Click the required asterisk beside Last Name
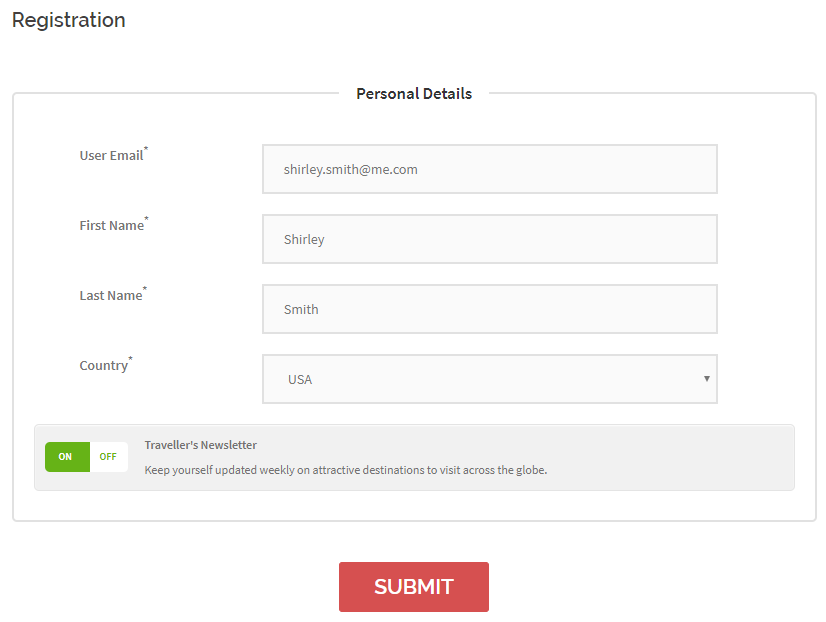This screenshot has width=826, height=622. coord(145,290)
